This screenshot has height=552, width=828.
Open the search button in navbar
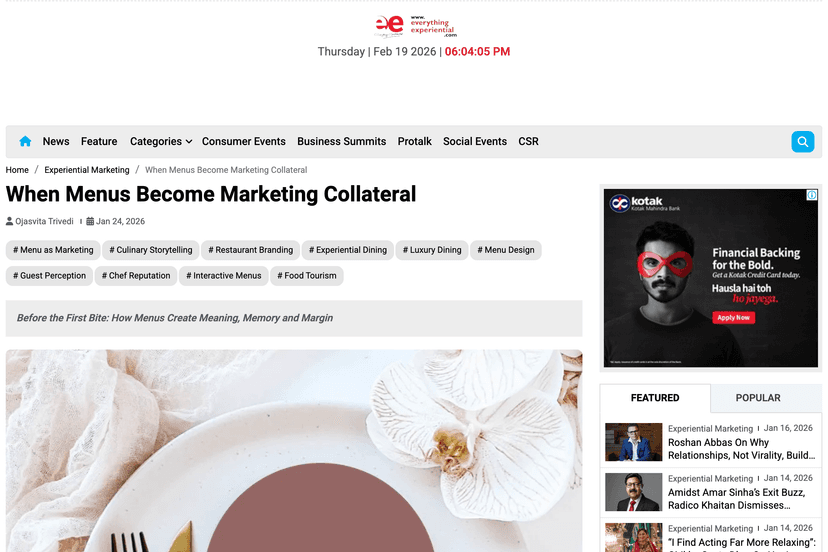803,142
